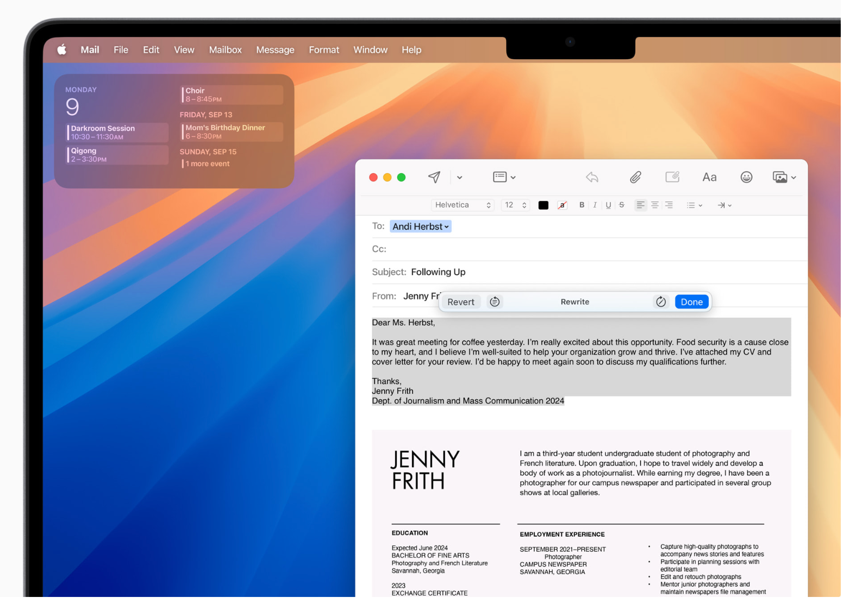Open the File menu

tap(121, 49)
